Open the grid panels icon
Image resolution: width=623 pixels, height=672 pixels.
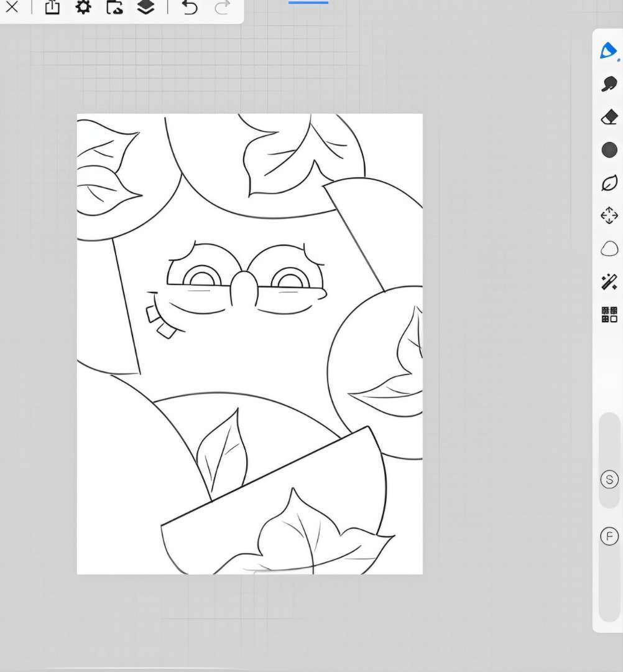click(x=609, y=315)
